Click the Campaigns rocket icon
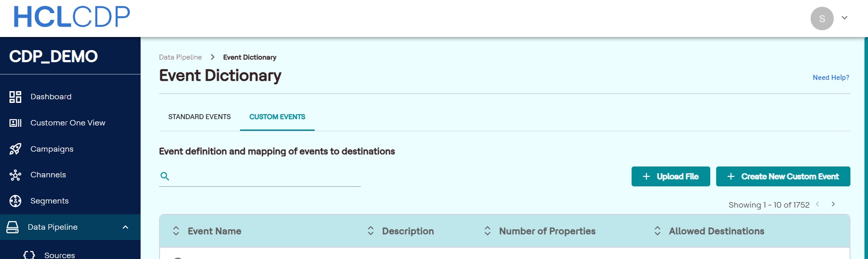The height and width of the screenshot is (259, 868). coord(15,149)
